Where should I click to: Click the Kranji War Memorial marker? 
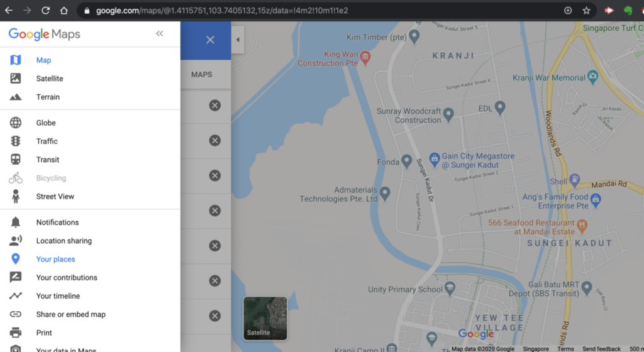[592, 77]
